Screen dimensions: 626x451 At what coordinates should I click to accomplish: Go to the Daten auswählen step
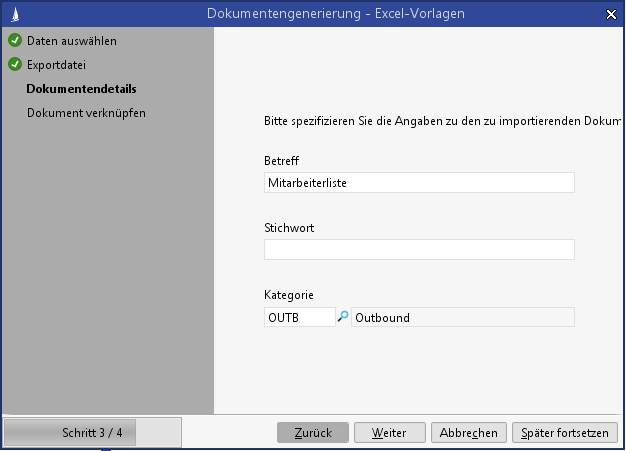coord(71,41)
